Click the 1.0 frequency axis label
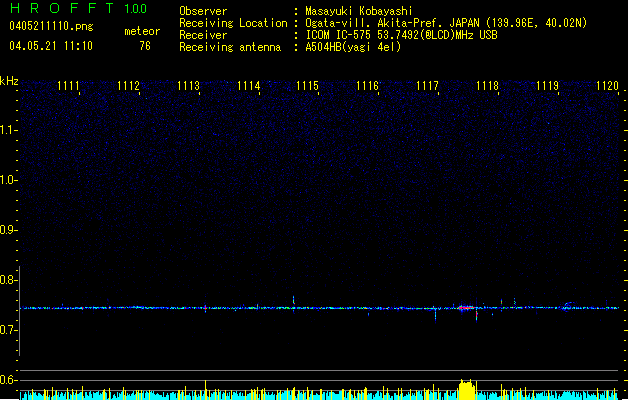The height and width of the screenshot is (400, 629). point(8,180)
